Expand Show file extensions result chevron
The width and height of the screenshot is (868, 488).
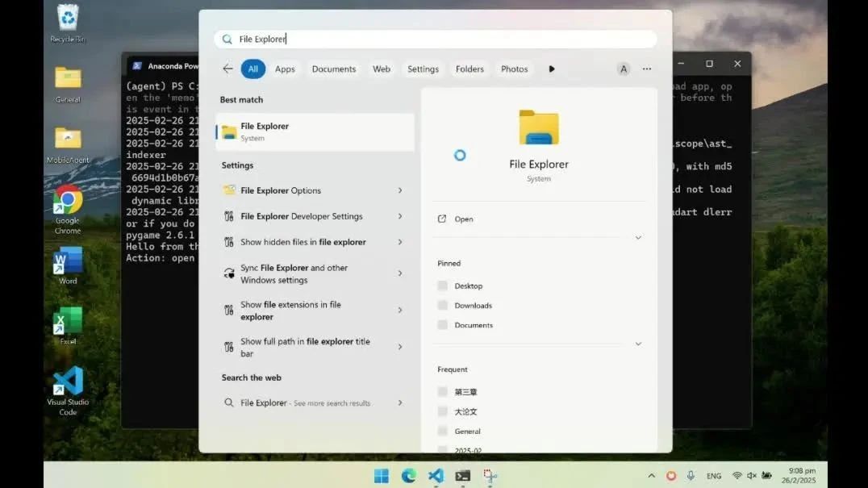coord(399,311)
